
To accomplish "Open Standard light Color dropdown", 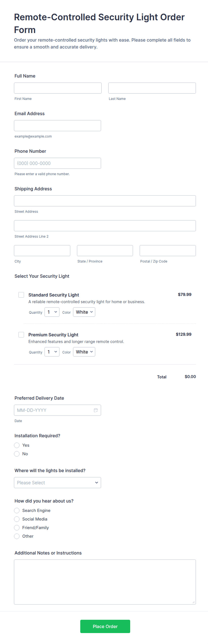I will click(x=84, y=312).
